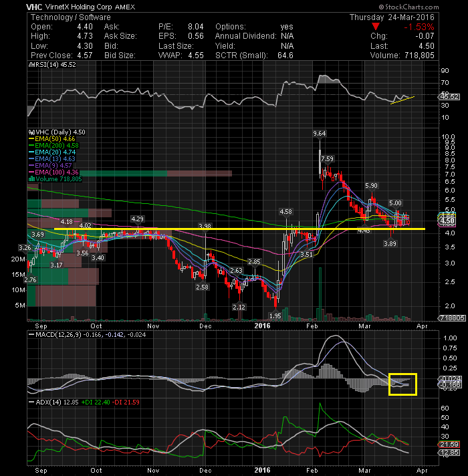
Task: Click the Feb label under the ADX panel
Action: click(x=312, y=471)
